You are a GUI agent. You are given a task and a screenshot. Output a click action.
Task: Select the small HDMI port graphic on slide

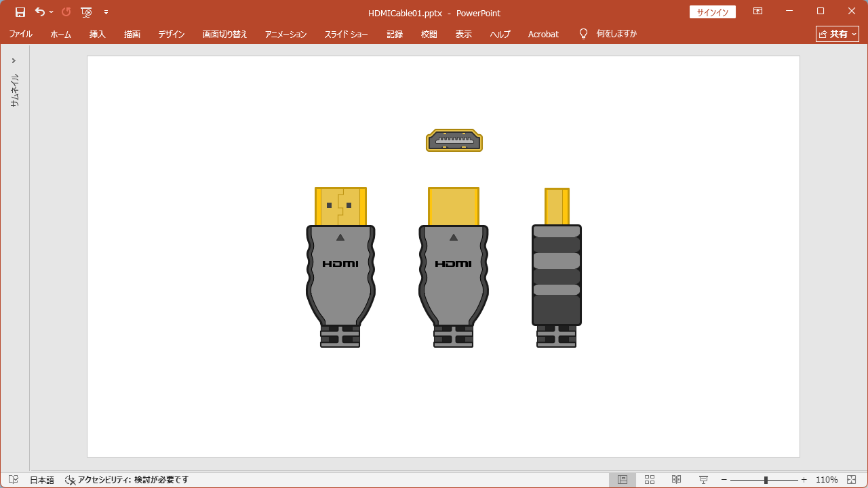[454, 141]
